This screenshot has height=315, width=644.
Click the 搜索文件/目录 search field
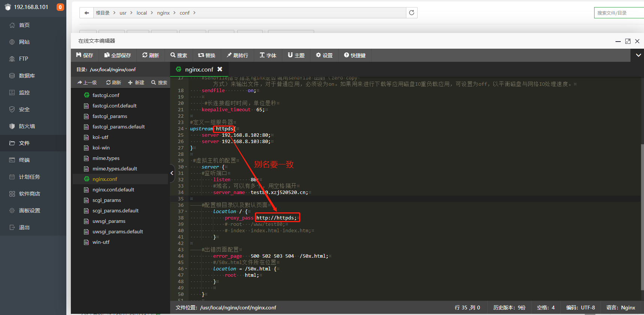(619, 13)
